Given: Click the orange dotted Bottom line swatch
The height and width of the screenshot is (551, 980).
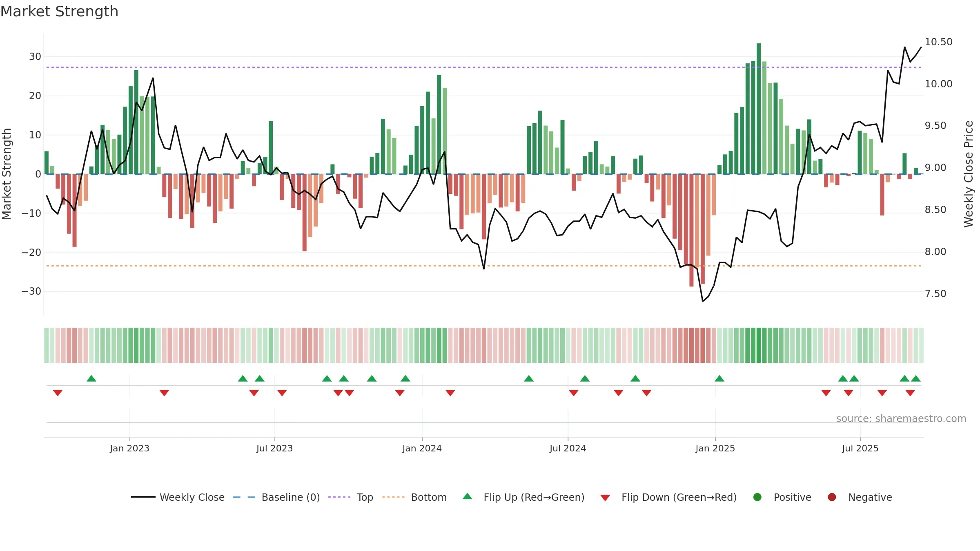Looking at the screenshot, I should (x=394, y=497).
